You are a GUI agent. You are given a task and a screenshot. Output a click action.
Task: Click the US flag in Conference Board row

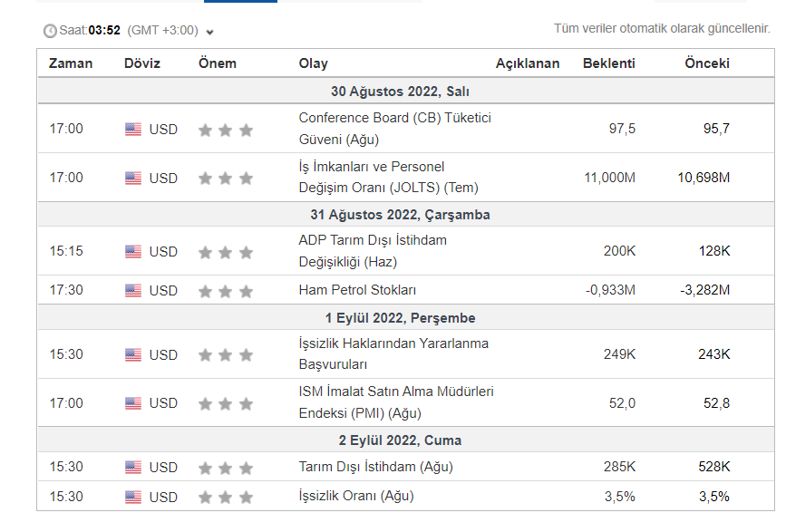133,129
